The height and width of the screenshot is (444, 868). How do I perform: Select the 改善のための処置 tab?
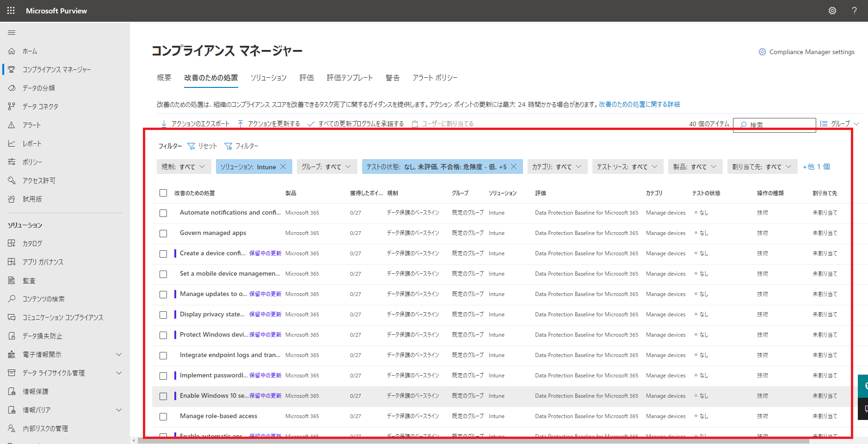point(211,78)
